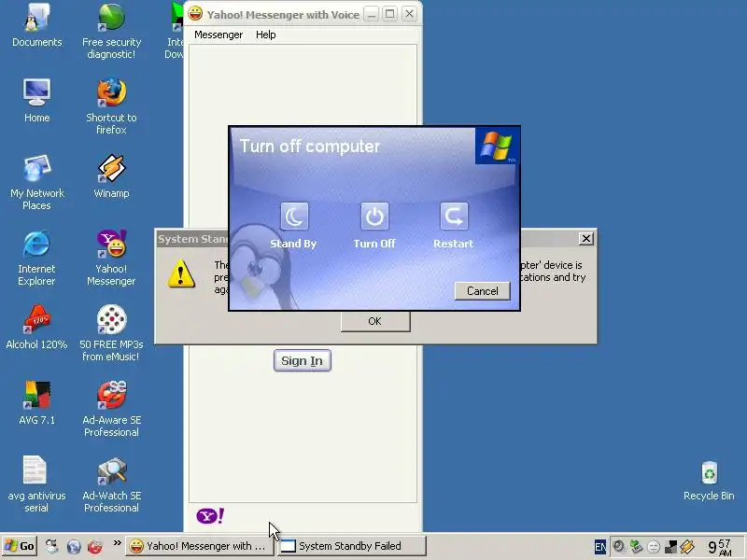
Task: Click first quick launch icon beside Go
Action: [x=52, y=546]
